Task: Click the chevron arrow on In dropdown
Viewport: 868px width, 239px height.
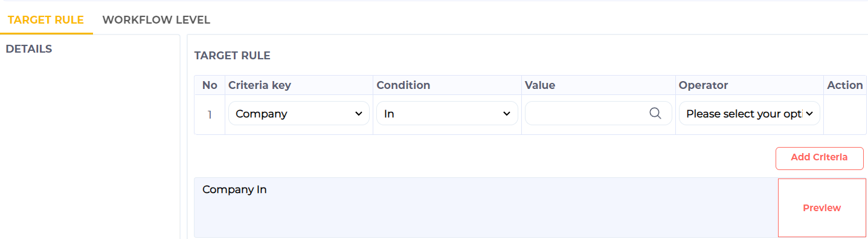Action: coord(507,114)
